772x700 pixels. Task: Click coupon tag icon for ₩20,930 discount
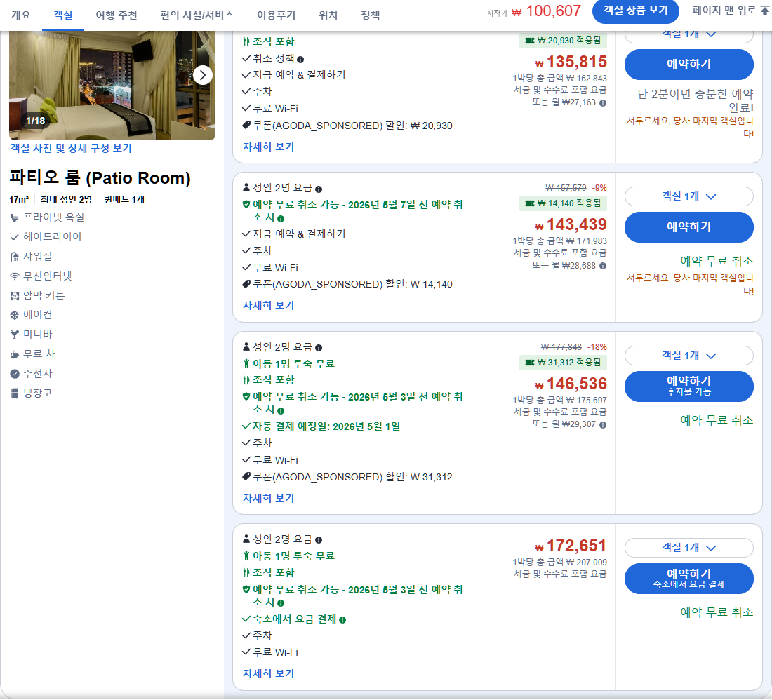246,125
